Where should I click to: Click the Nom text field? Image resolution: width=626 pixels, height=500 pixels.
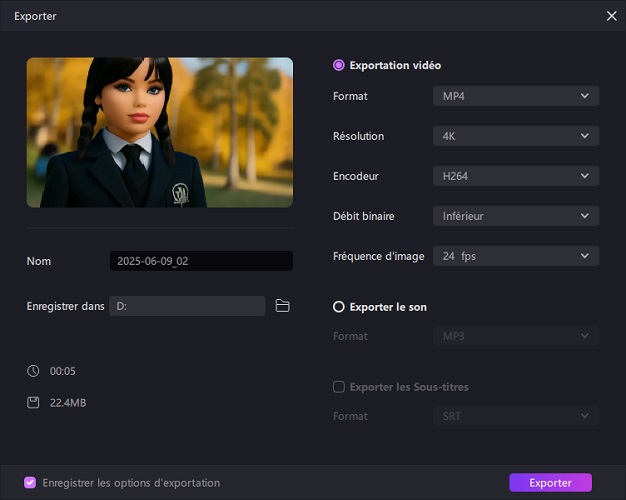point(201,261)
